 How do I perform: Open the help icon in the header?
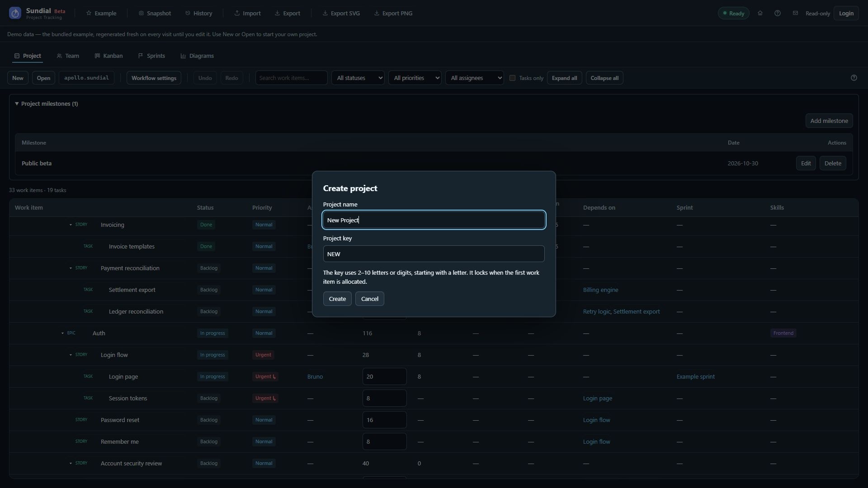coord(778,13)
